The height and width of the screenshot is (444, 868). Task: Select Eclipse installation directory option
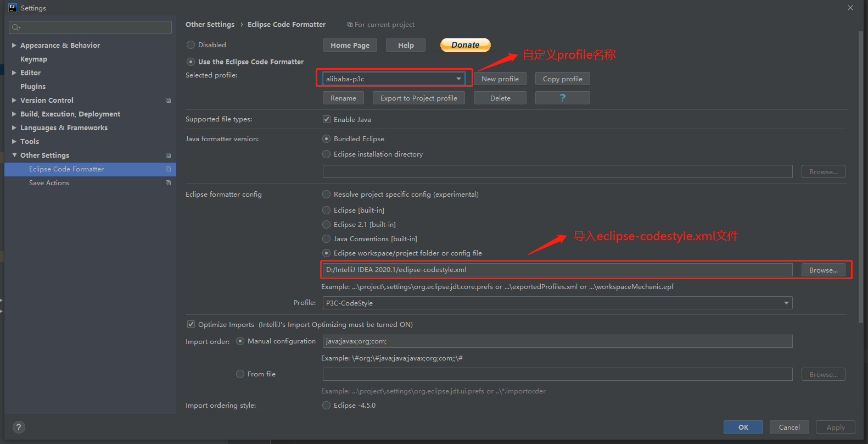point(327,154)
